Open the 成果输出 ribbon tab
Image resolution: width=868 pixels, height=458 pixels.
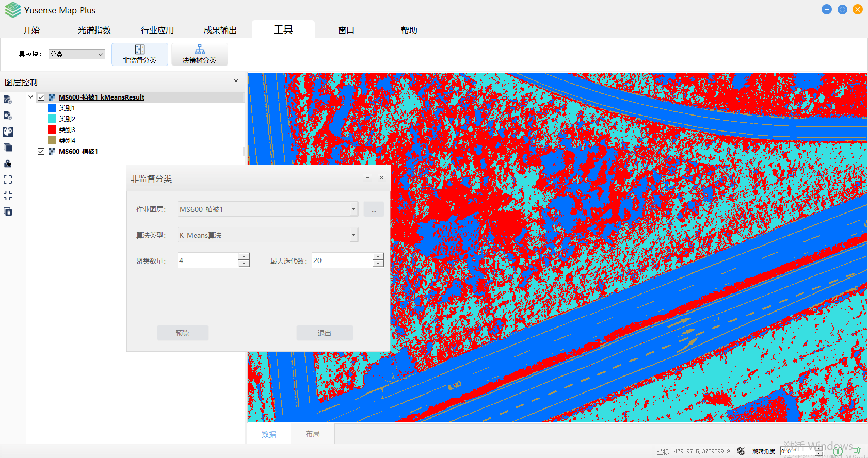[x=220, y=30]
